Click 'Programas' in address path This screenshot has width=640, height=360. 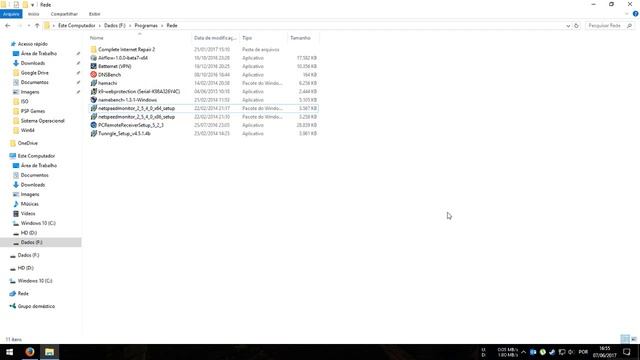[146, 25]
